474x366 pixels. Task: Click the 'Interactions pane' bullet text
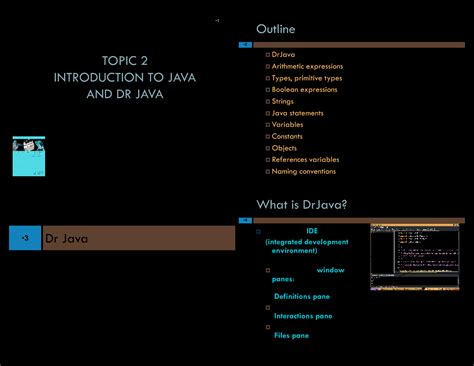(303, 316)
